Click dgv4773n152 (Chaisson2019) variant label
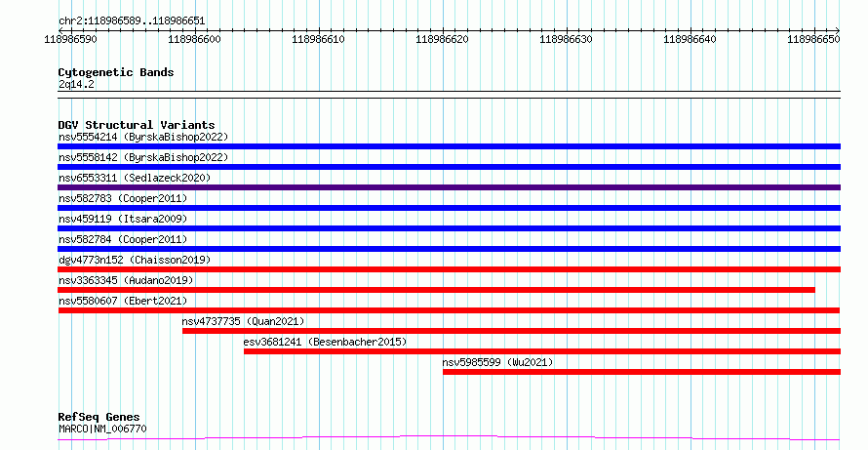The image size is (868, 450). (x=135, y=260)
